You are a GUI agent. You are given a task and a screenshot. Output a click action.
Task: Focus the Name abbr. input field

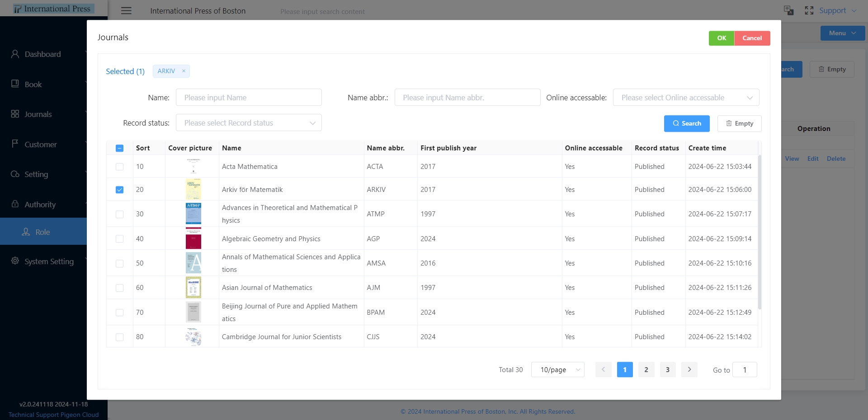(467, 98)
